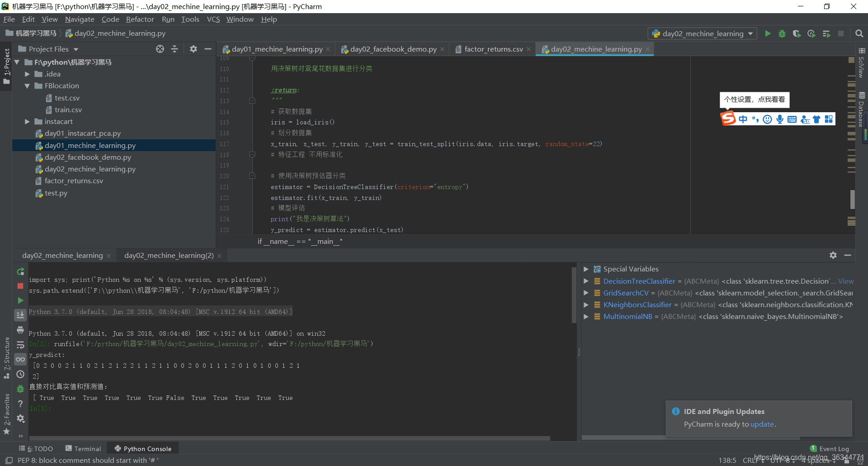Viewport: 868px width, 466px height.
Task: Open Python Console panel gear options
Action: [833, 255]
